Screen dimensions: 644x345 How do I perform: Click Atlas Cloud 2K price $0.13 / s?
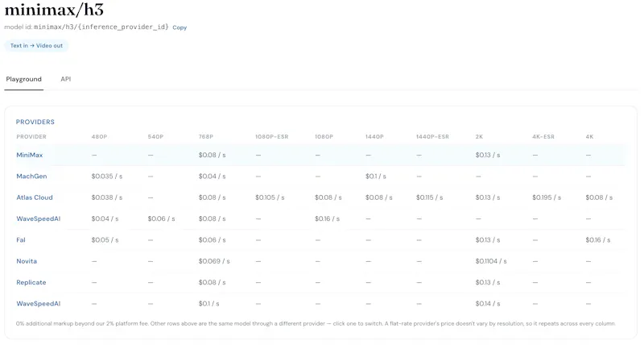488,197
